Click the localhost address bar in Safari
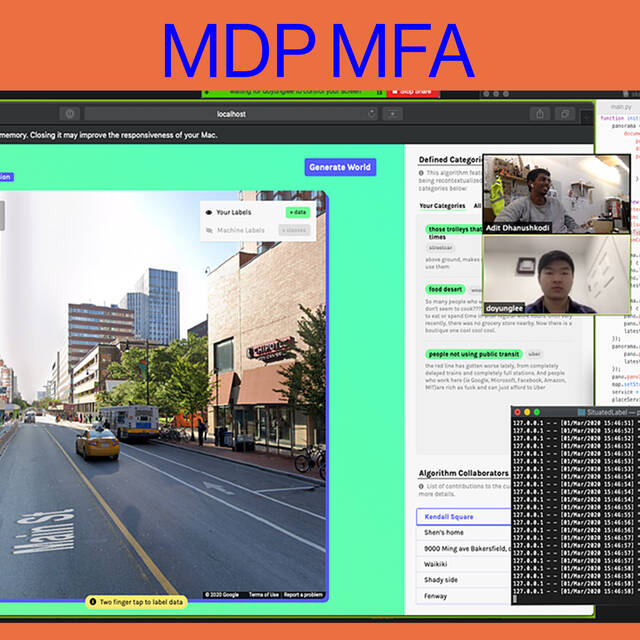Screen dimensions: 640x640 (x=231, y=114)
